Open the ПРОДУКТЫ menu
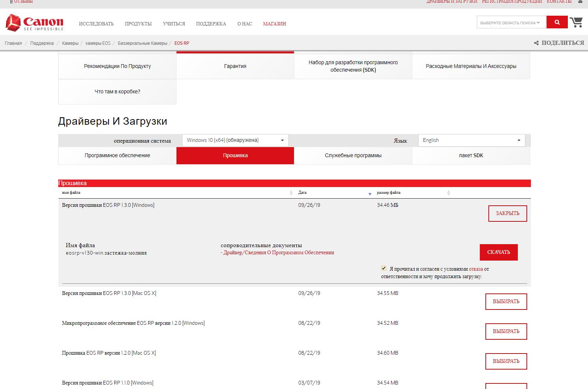Viewport: 588px width, 389px height. 138,24
